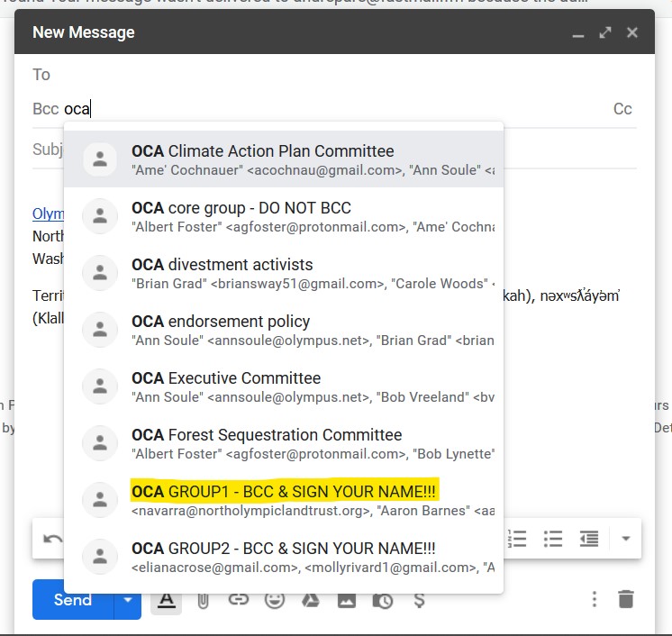Viewport: 672px width, 636px height.
Task: Click the numbered list icon
Action: point(518,539)
